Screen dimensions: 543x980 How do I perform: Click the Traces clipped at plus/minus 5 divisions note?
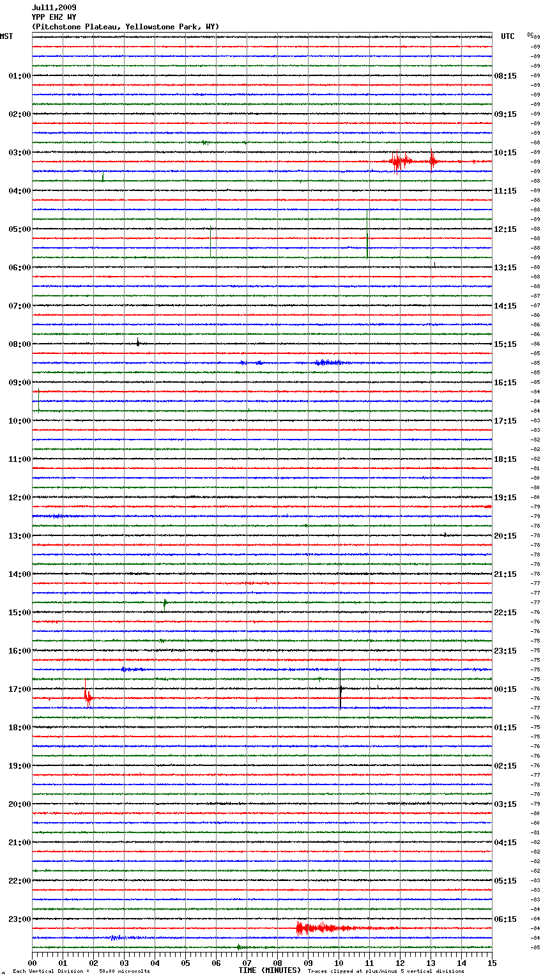coord(386,971)
